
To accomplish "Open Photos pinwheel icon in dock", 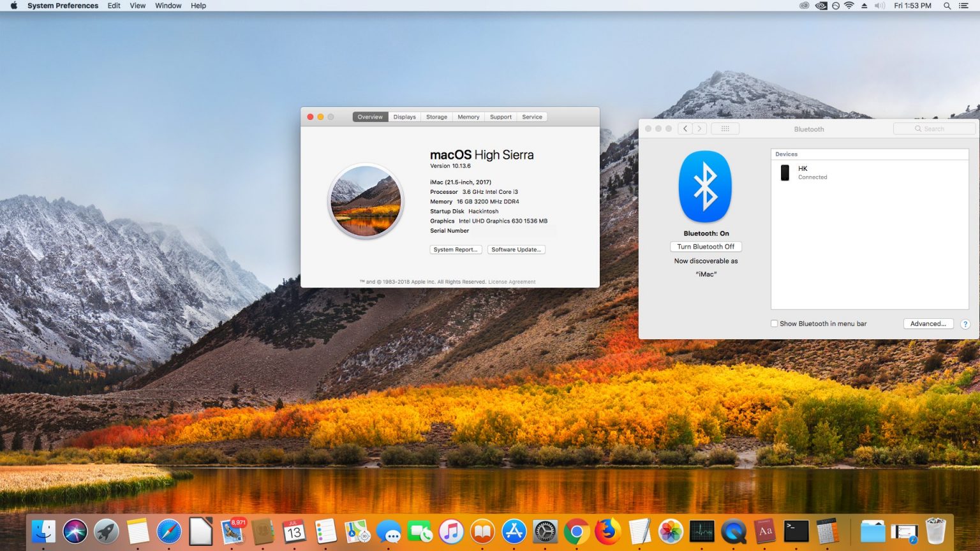I will point(671,531).
